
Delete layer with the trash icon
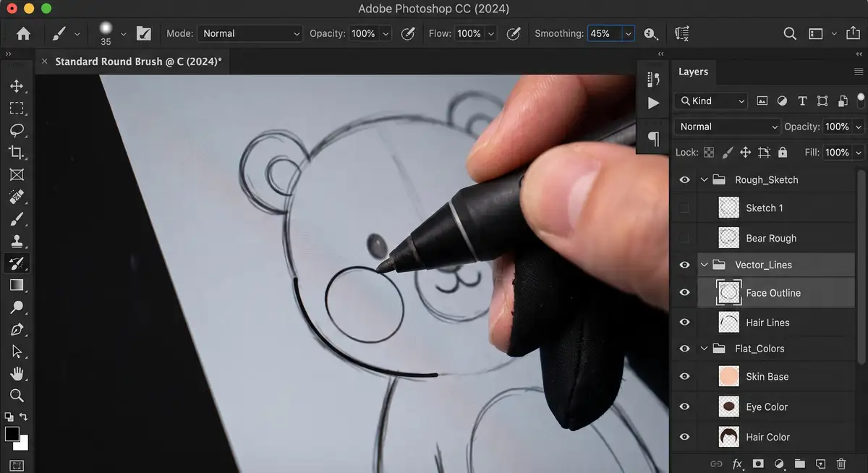click(841, 464)
